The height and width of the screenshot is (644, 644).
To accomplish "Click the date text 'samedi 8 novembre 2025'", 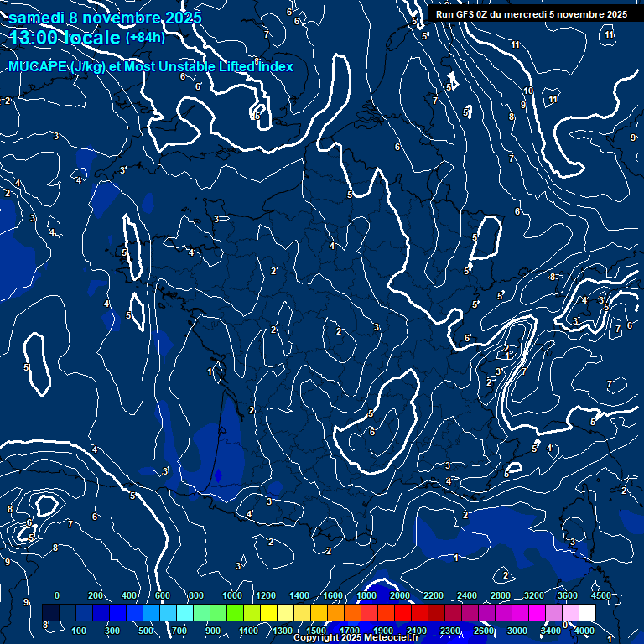I will pyautogui.click(x=105, y=18).
